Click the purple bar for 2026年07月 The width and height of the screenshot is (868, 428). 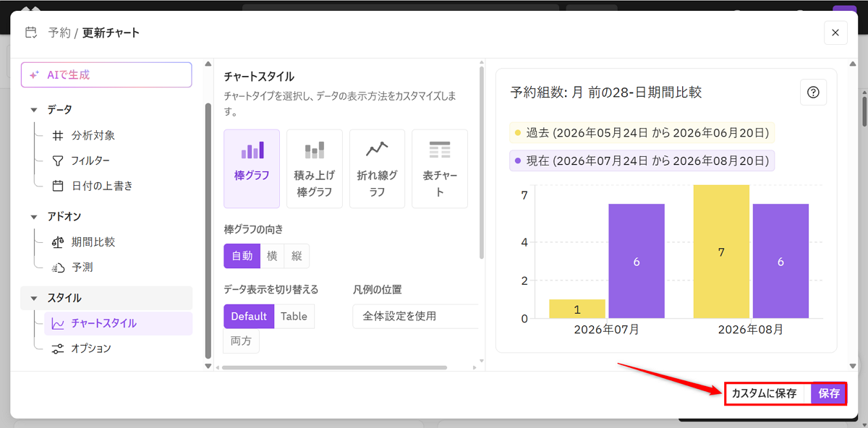click(x=637, y=261)
